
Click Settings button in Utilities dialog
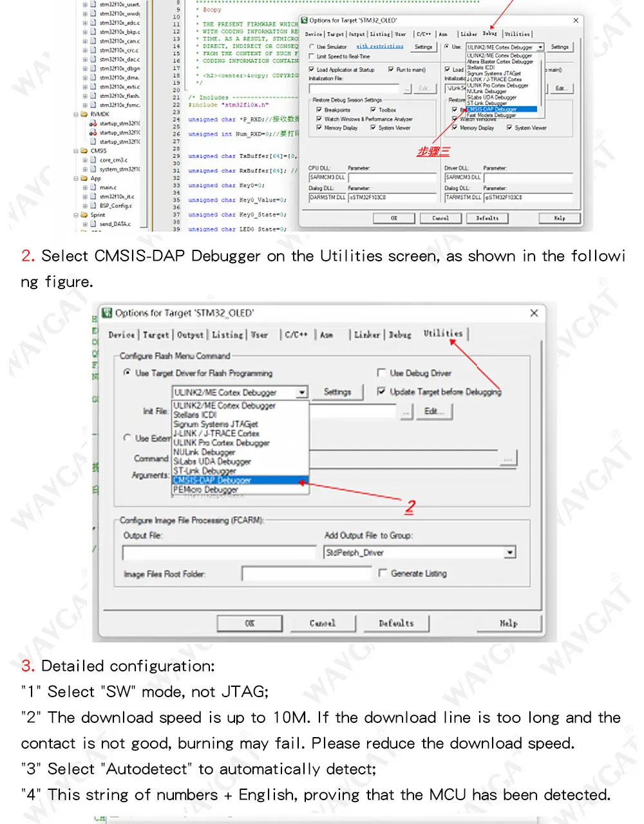[x=337, y=392]
